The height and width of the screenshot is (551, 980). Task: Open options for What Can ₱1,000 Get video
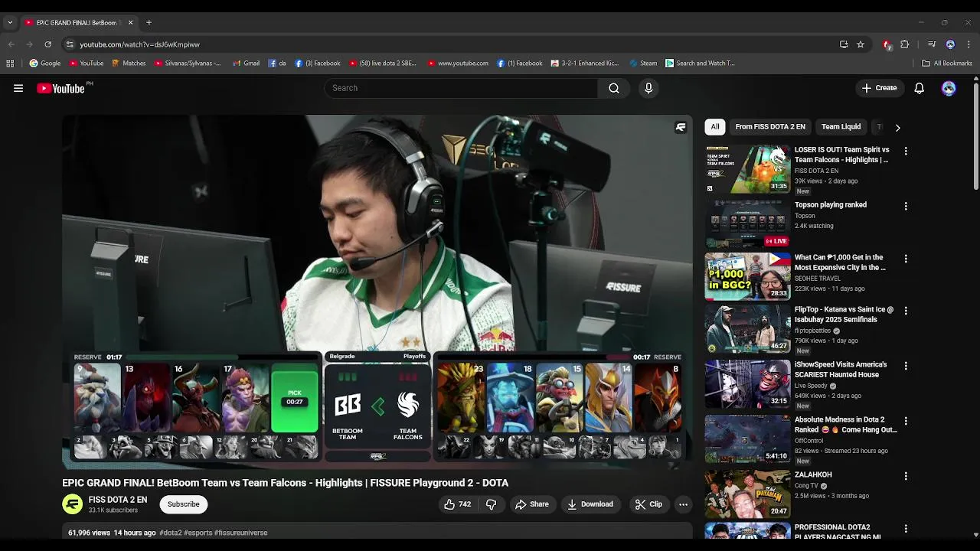(906, 259)
